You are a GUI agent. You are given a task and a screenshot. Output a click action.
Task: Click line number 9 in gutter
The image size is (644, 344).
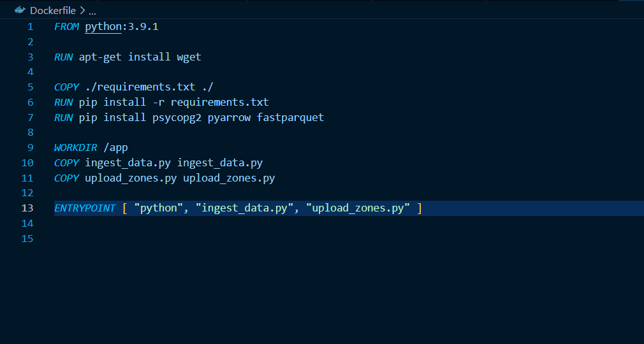[x=30, y=148]
